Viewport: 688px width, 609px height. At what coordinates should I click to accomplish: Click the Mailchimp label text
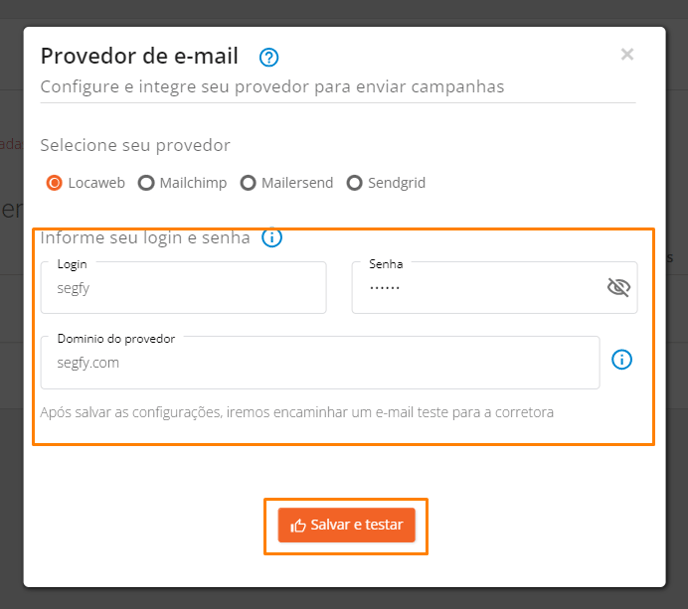[x=193, y=183]
